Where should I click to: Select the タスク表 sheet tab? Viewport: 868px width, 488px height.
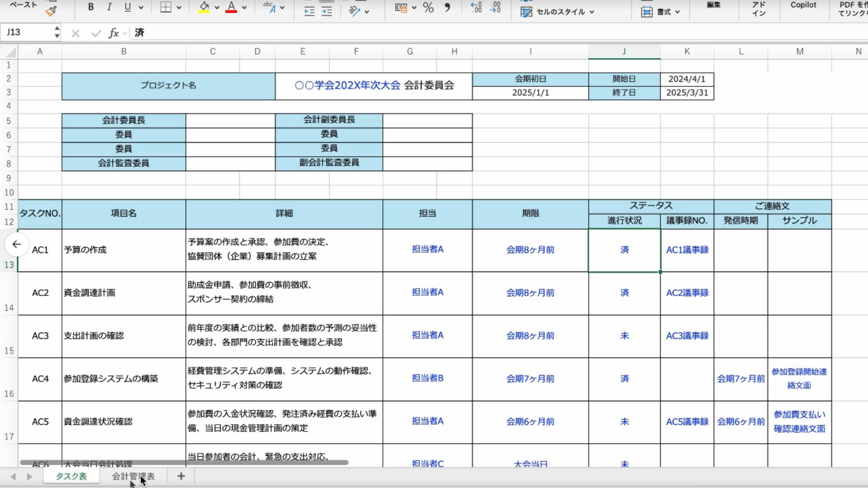click(x=71, y=476)
